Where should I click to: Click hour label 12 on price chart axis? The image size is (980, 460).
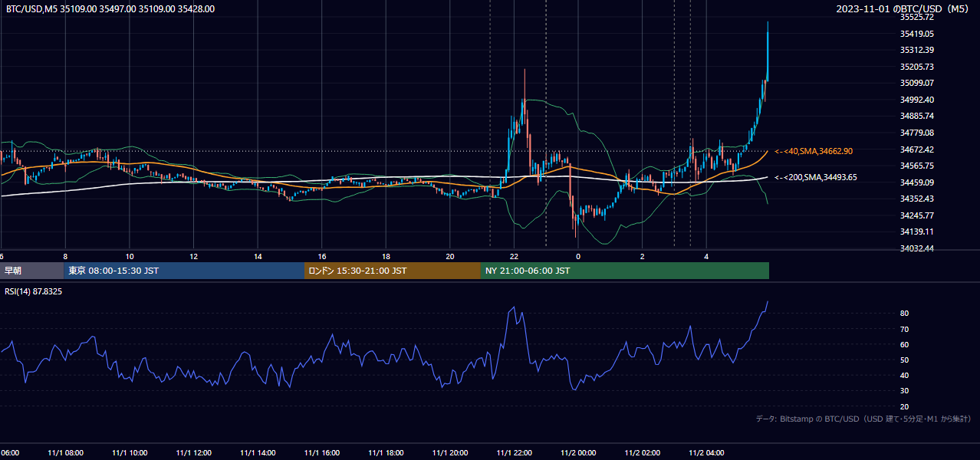tap(194, 256)
